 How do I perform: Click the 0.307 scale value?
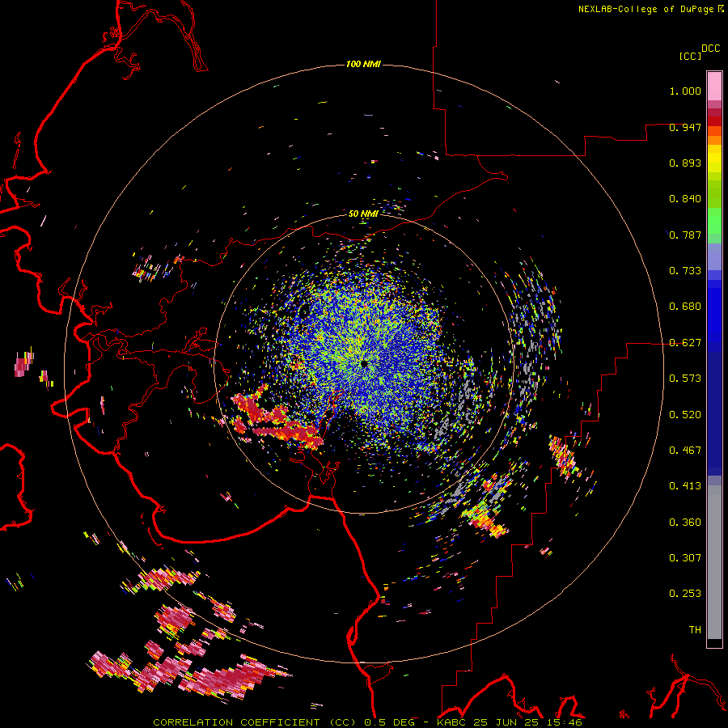coord(685,558)
